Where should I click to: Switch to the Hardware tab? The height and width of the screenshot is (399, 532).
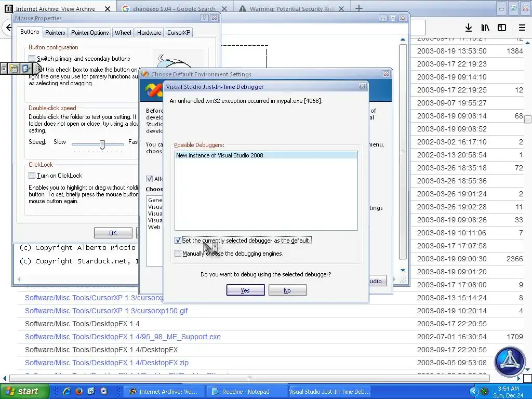click(x=149, y=33)
